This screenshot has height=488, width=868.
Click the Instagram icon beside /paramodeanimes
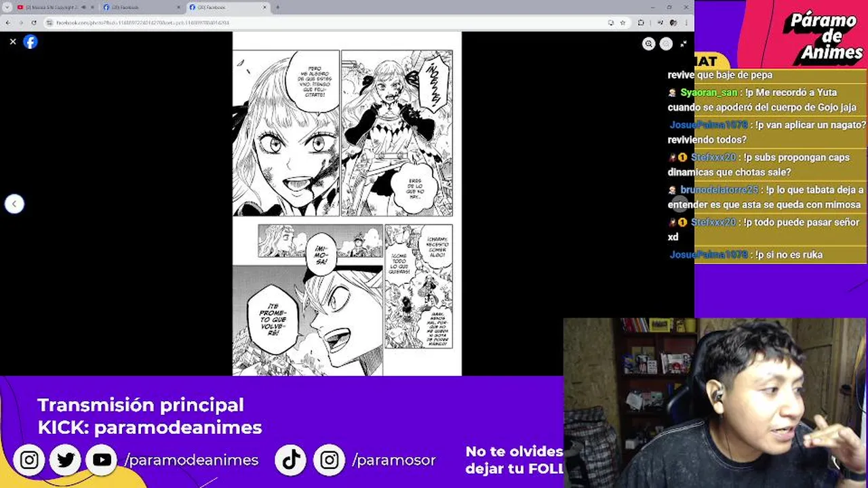pos(29,460)
